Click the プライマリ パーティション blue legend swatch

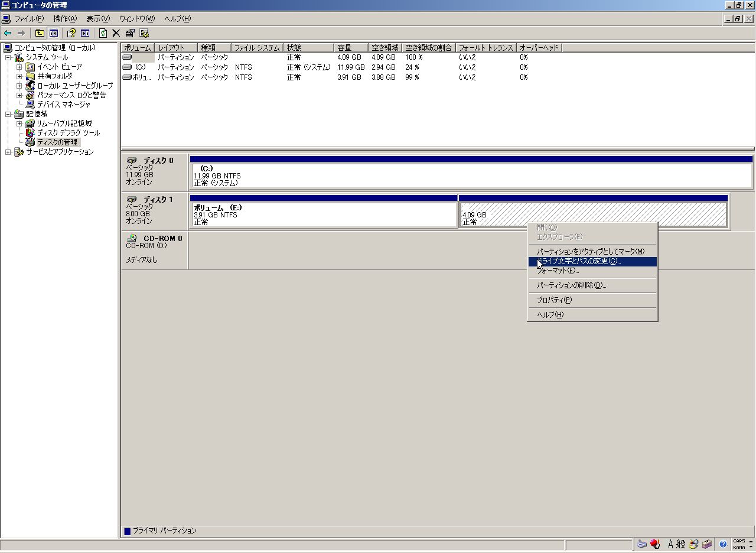127,531
